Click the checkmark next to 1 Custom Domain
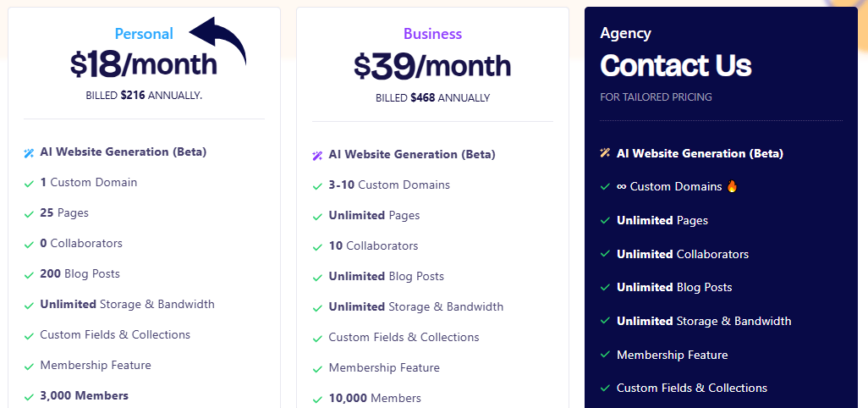 coord(29,183)
